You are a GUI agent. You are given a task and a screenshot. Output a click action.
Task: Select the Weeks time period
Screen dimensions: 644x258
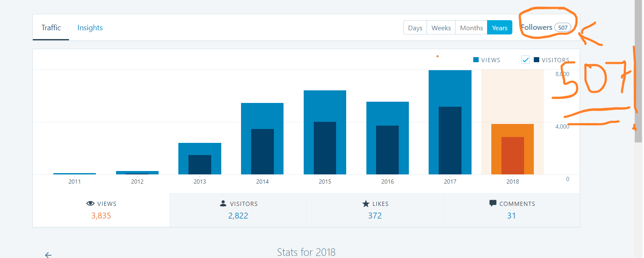pos(441,27)
